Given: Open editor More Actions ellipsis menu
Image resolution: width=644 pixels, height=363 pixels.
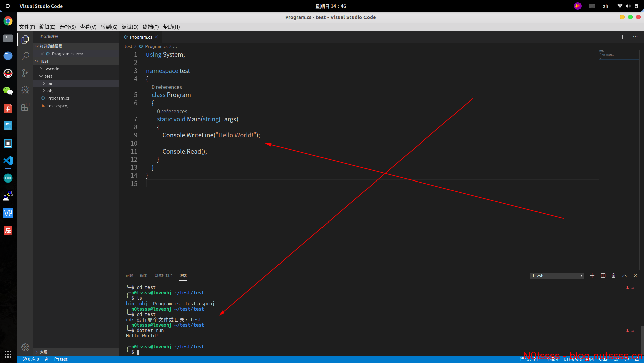Looking at the screenshot, I should (635, 37).
